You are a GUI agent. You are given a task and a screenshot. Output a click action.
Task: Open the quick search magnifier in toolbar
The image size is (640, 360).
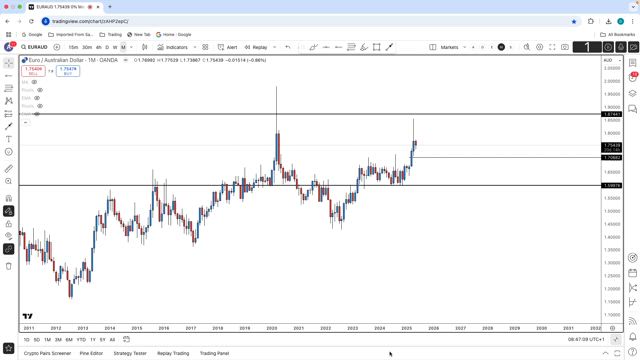click(x=527, y=47)
